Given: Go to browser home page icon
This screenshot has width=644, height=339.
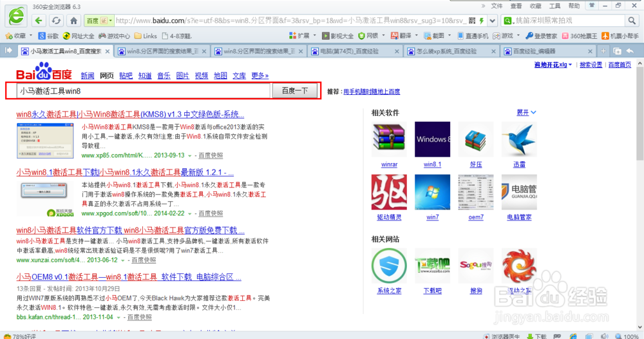Looking at the screenshot, I should point(74,21).
